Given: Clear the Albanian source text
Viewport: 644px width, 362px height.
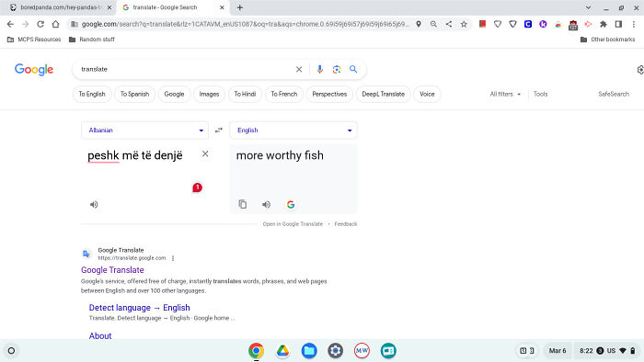Looking at the screenshot, I should 205,153.
